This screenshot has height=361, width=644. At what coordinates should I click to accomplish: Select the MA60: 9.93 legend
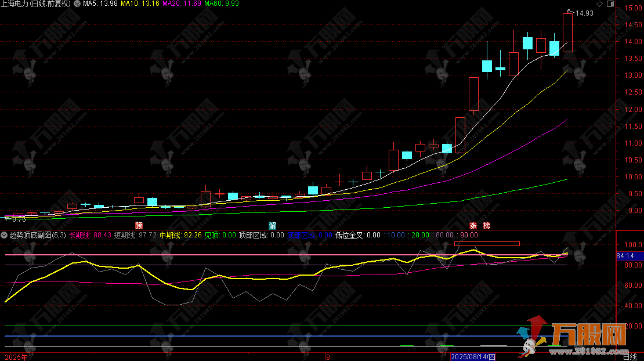pyautogui.click(x=222, y=3)
